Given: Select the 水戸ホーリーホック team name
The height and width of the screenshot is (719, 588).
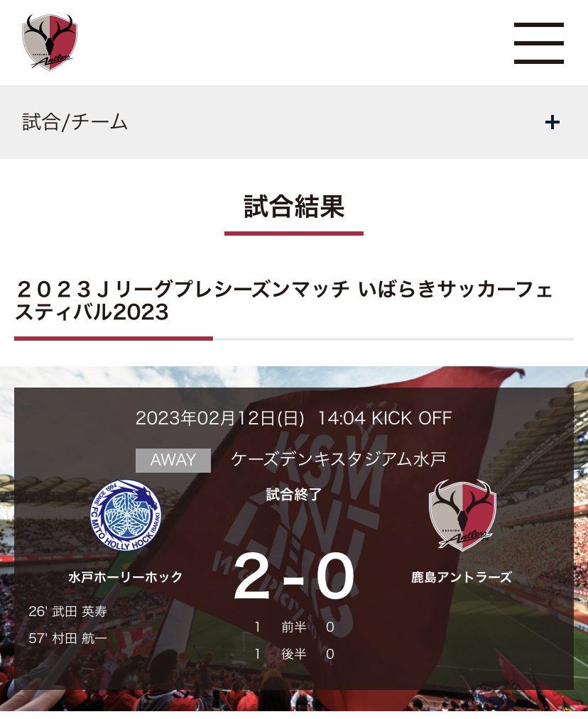Looking at the screenshot, I should coord(126,577).
